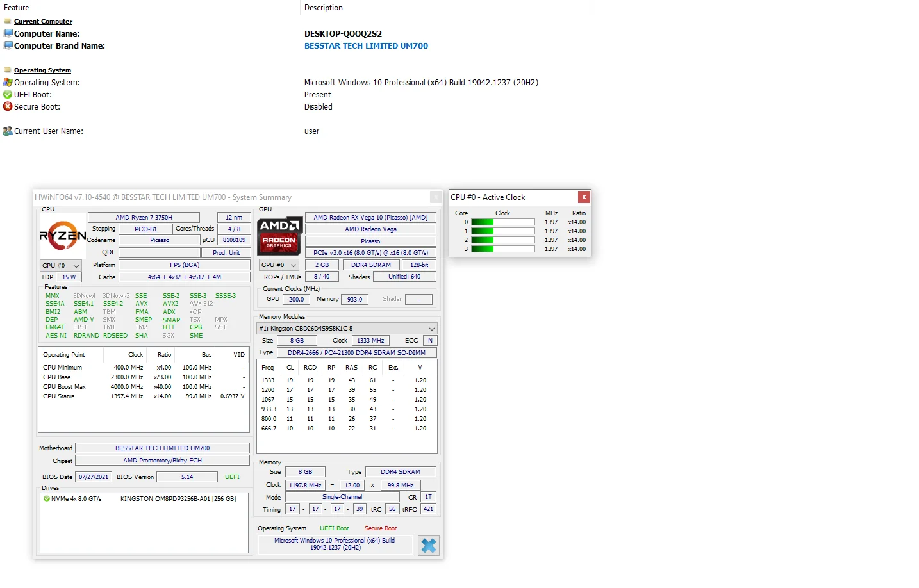Click the AMD Promontory/Bixby FCH chipset field
The width and height of the screenshot is (919, 588).
click(x=163, y=461)
